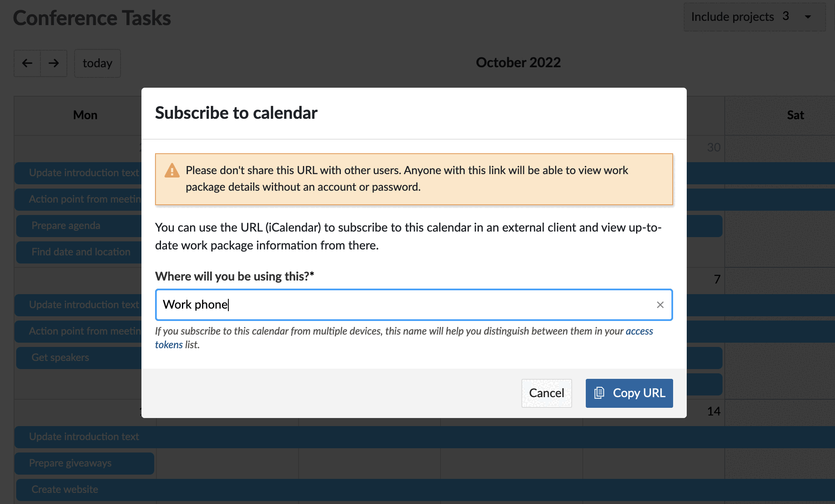Click the Include projects count badge
The image size is (835, 504).
tap(786, 16)
